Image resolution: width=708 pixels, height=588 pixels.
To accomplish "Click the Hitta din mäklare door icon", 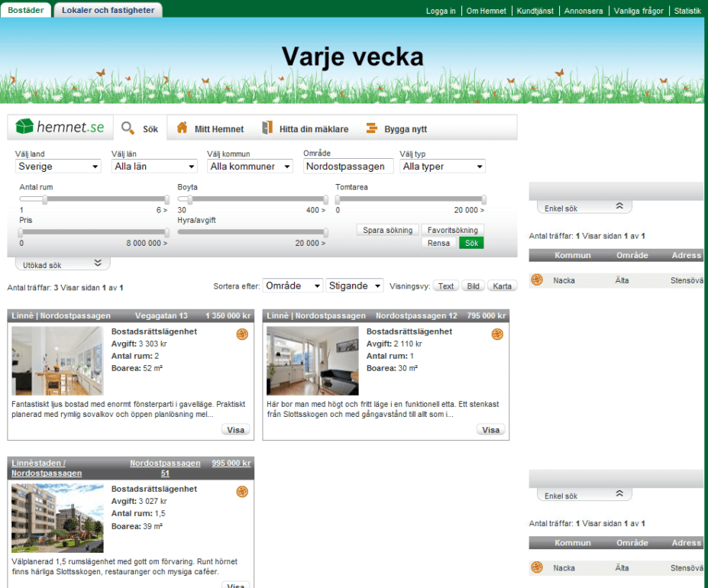I will coord(267,128).
